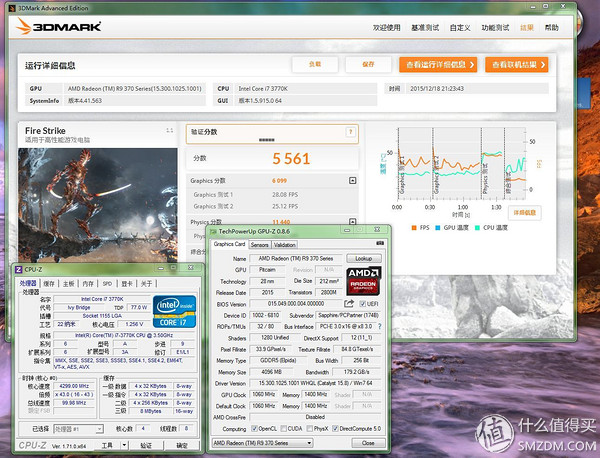Switch to the 显卡 tab in CPU-Z
This screenshot has width=600, height=458.
tap(127, 284)
